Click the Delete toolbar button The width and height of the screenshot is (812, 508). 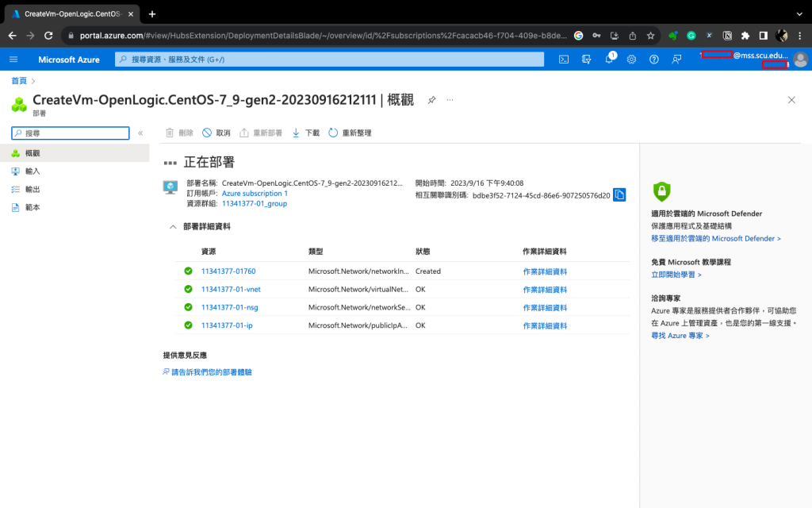click(x=179, y=133)
